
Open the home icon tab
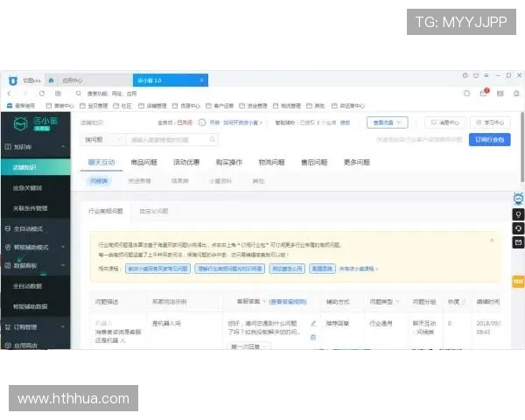coord(52,80)
